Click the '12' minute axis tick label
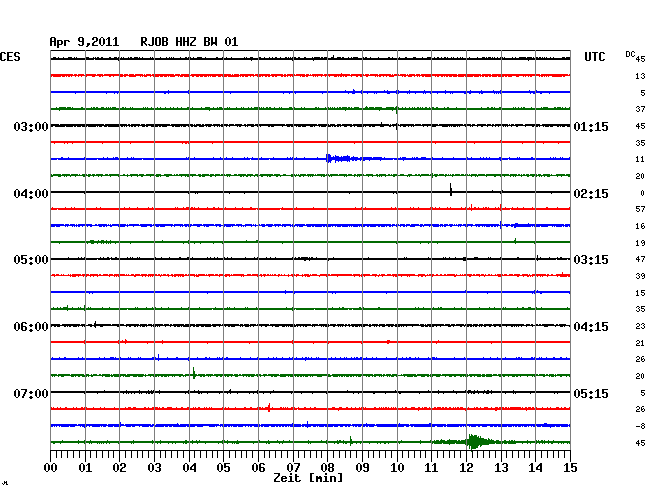The image size is (650, 494). 466,468
